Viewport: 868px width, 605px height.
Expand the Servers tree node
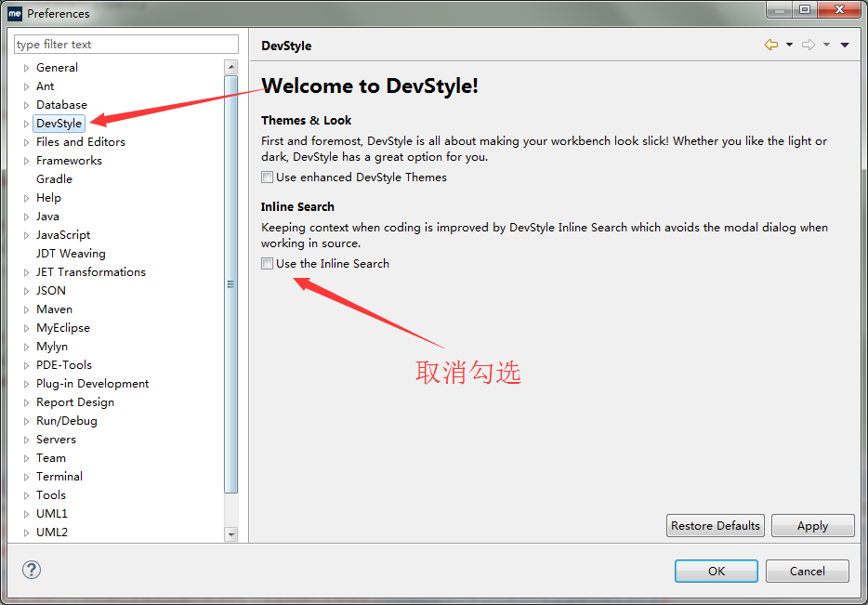[26, 441]
